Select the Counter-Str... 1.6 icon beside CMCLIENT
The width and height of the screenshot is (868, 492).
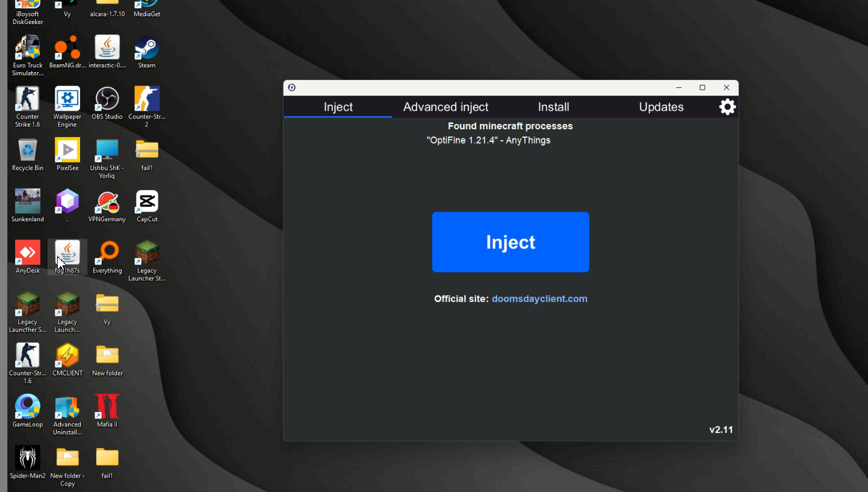pyautogui.click(x=28, y=363)
